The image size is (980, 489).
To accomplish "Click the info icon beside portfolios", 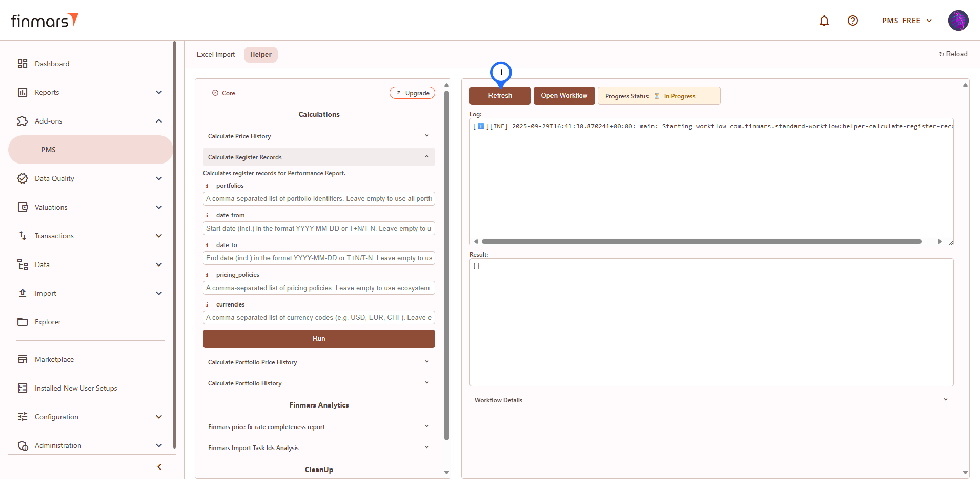I will [x=207, y=186].
